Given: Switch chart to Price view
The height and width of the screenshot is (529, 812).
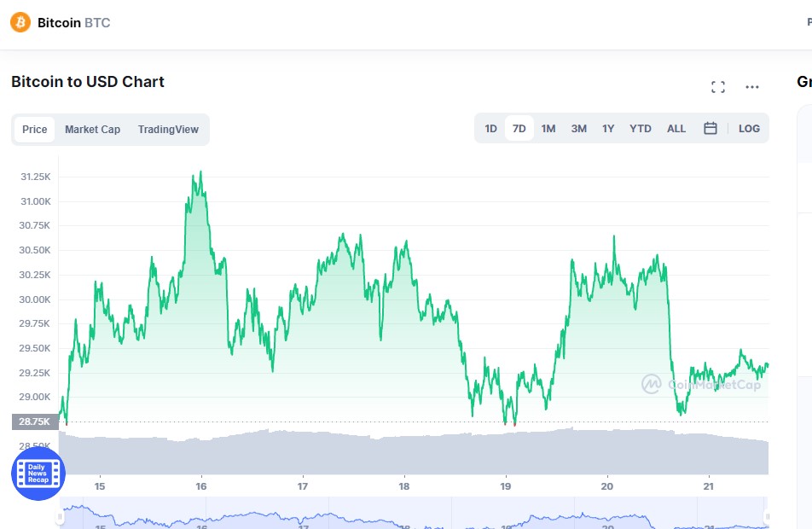Looking at the screenshot, I should pos(35,130).
